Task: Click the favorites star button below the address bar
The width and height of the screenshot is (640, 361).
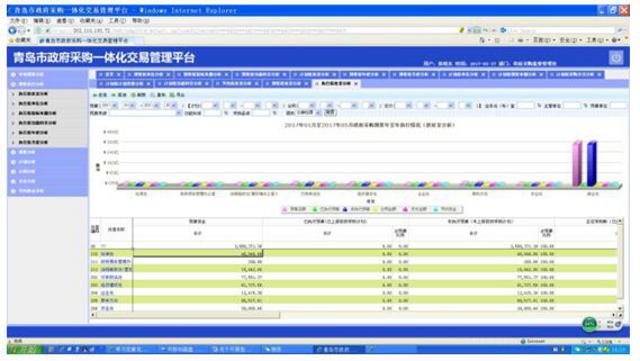Action: click(x=20, y=40)
